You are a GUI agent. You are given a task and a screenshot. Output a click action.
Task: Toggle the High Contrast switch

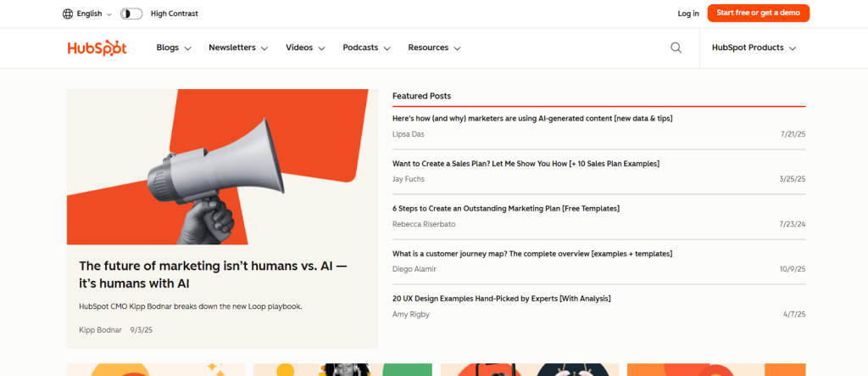[131, 14]
